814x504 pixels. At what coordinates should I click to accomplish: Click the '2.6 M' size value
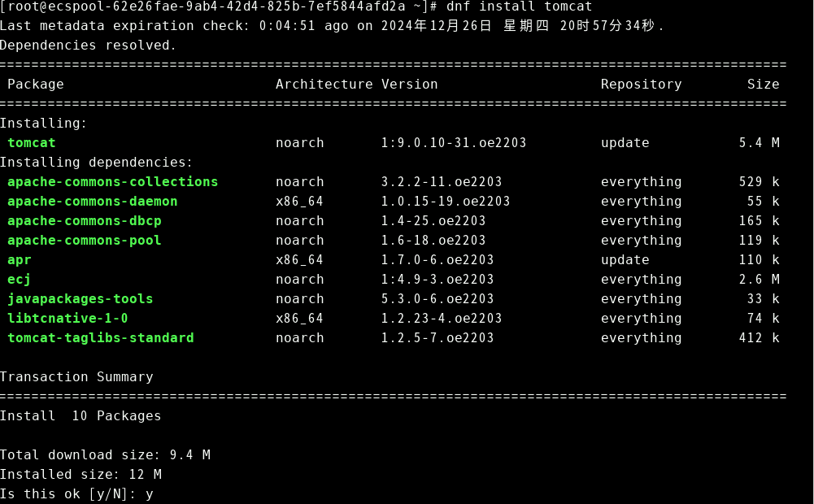point(759,280)
